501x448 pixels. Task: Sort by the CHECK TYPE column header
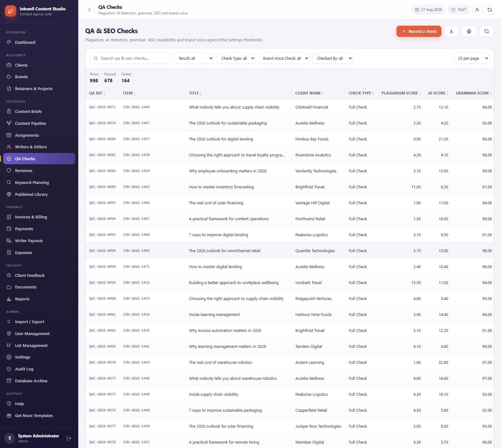tap(361, 93)
